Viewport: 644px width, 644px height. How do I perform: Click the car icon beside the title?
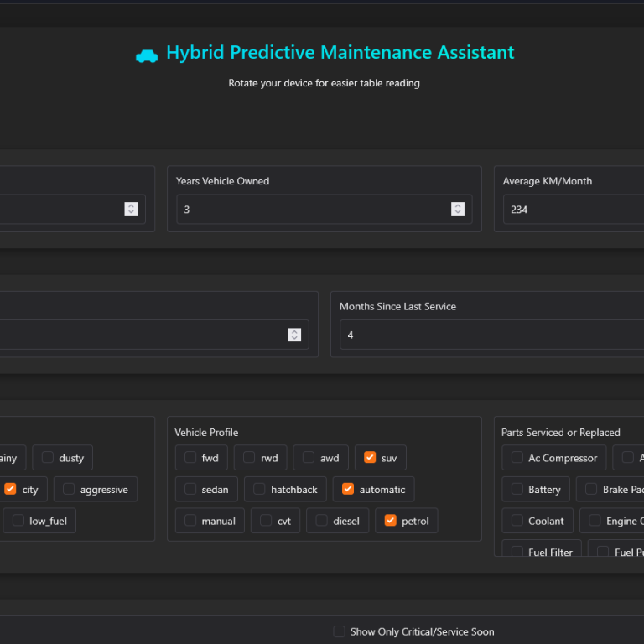tap(147, 55)
